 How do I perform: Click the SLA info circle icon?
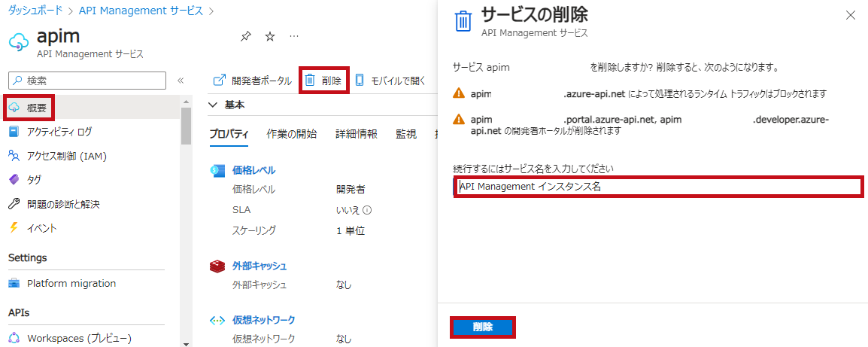pos(367,210)
